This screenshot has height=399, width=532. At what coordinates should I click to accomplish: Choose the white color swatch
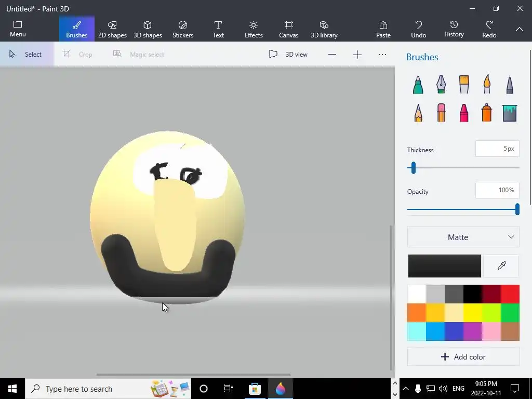(417, 294)
